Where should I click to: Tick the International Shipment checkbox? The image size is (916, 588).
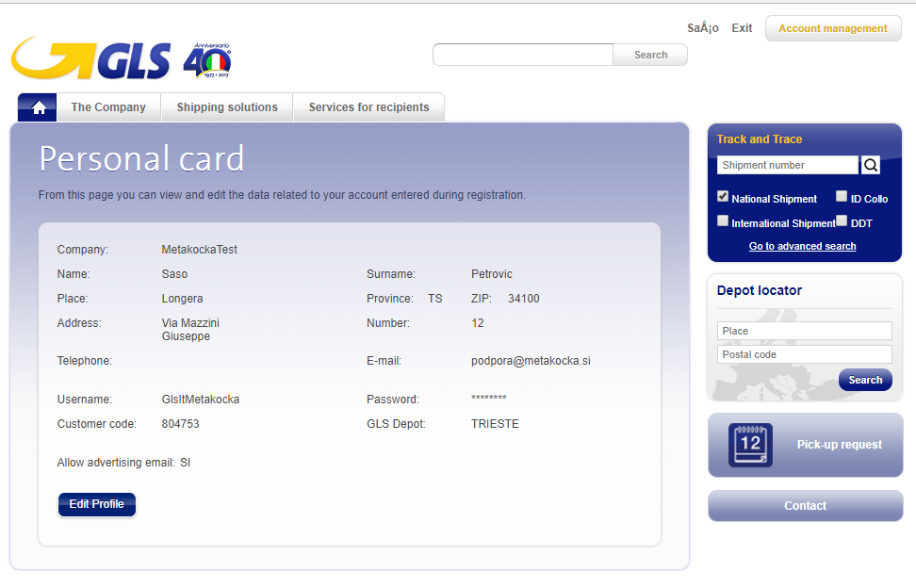pos(723,220)
